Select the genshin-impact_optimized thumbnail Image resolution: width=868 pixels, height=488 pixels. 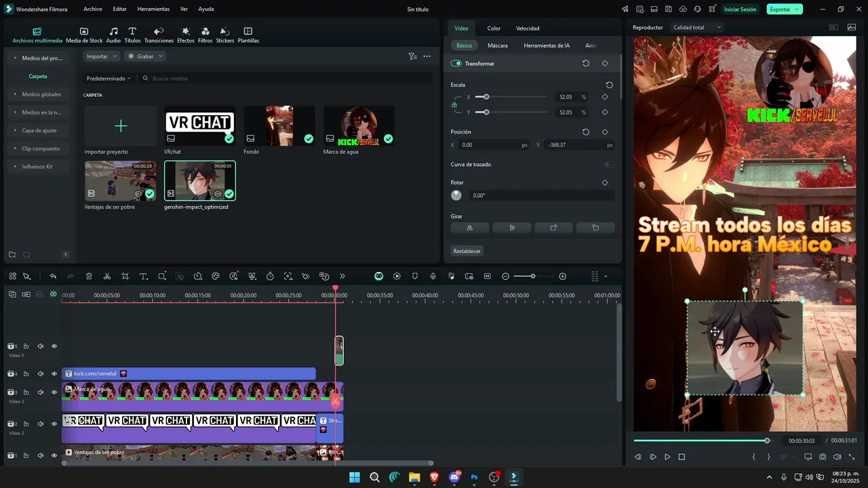pos(200,181)
